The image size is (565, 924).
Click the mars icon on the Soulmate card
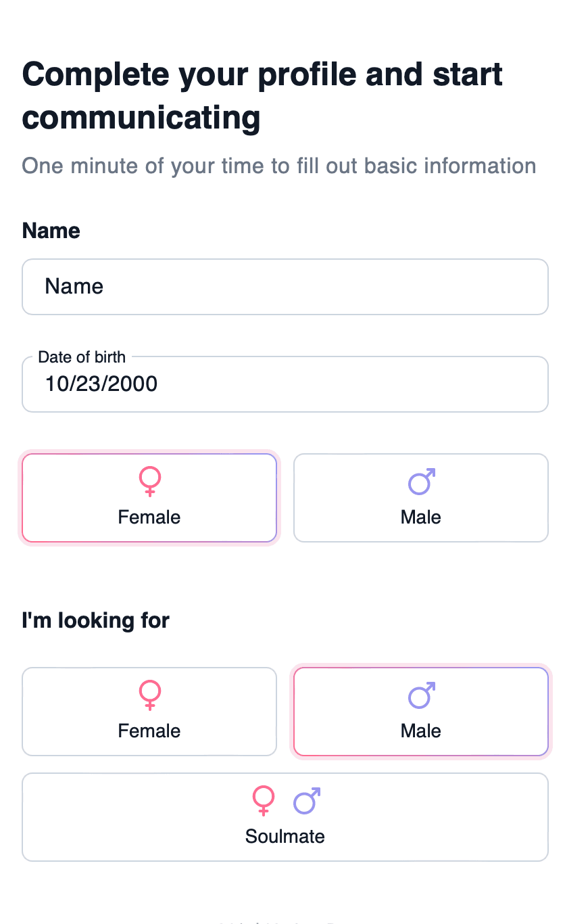click(306, 800)
